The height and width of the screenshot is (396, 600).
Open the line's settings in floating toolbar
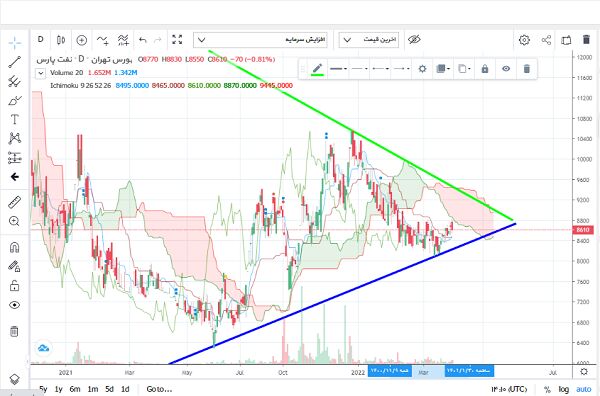422,69
